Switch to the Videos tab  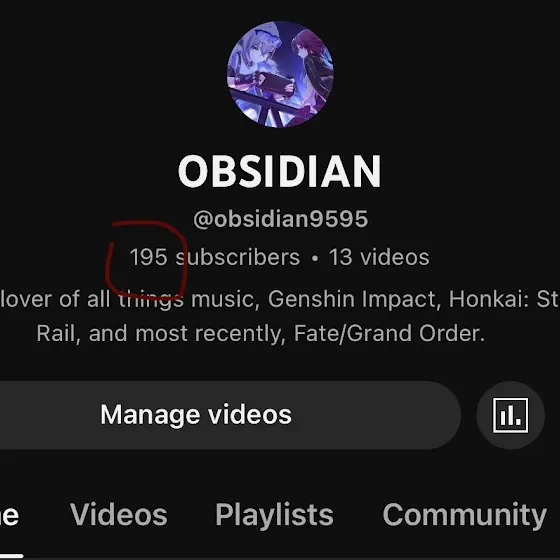click(119, 515)
